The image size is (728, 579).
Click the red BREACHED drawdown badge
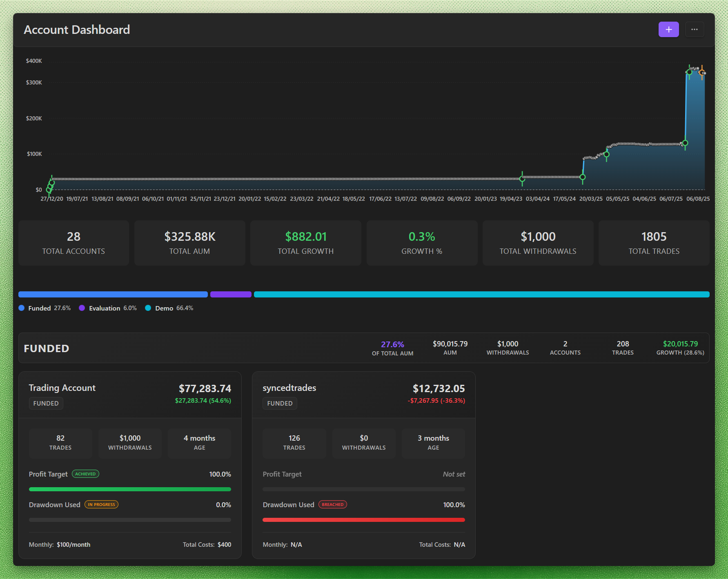(333, 504)
